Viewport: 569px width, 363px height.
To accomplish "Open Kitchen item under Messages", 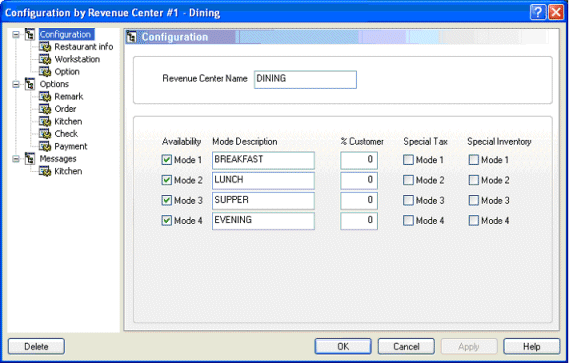I will pos(68,171).
